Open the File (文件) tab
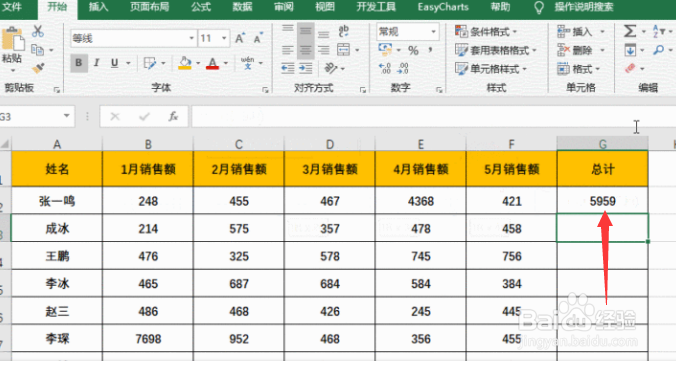676x365 pixels. [x=12, y=7]
